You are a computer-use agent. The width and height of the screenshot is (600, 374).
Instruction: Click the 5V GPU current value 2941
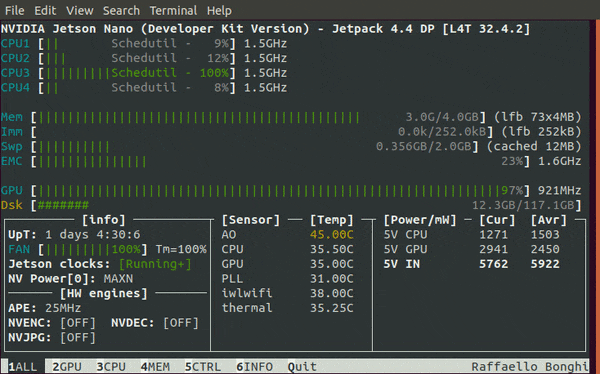click(493, 250)
